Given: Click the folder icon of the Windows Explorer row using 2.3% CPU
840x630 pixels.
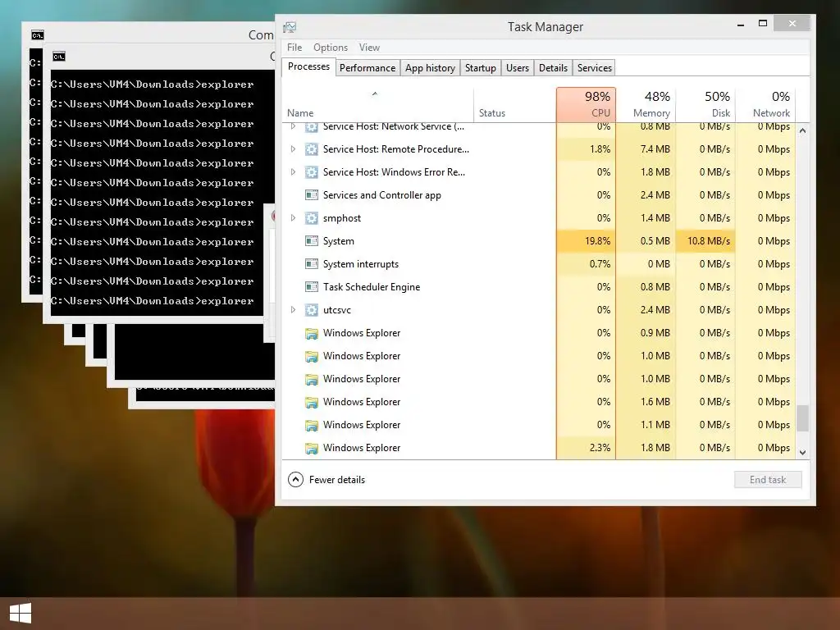Looking at the screenshot, I should pyautogui.click(x=311, y=448).
